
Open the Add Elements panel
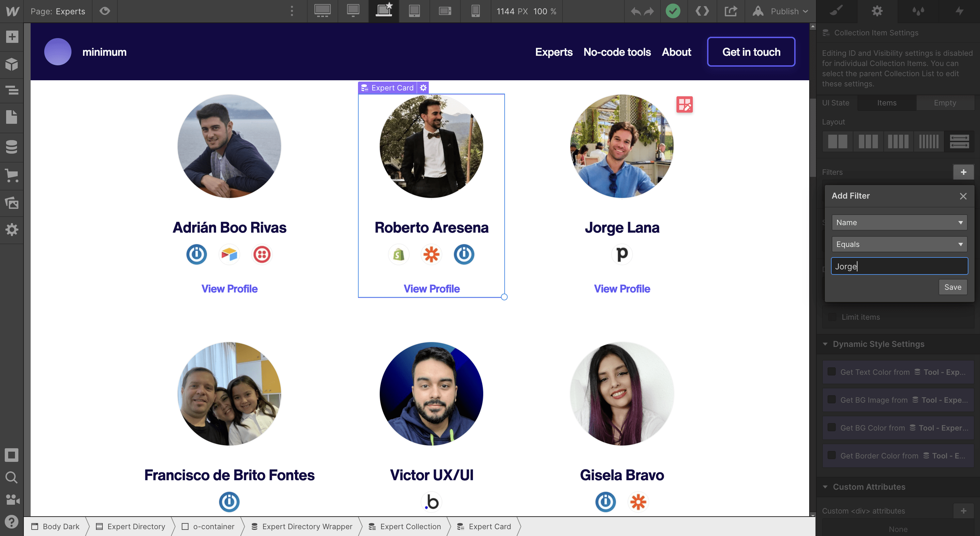12,37
